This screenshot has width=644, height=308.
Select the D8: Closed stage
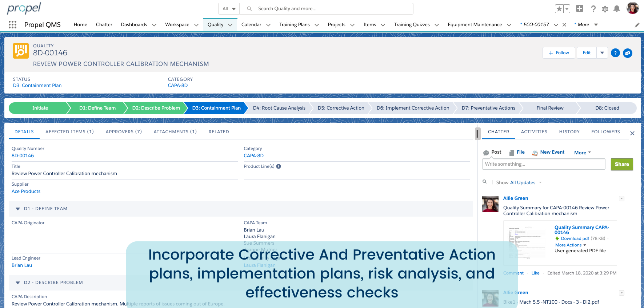pos(607,108)
